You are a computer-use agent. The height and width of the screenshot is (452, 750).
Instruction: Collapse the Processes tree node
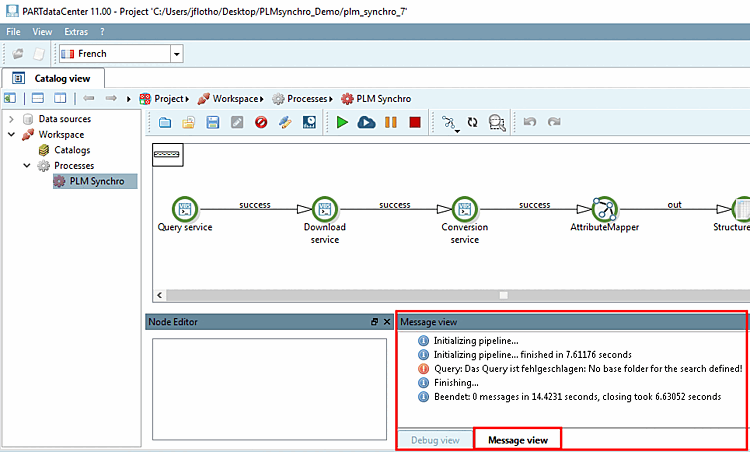[27, 166]
